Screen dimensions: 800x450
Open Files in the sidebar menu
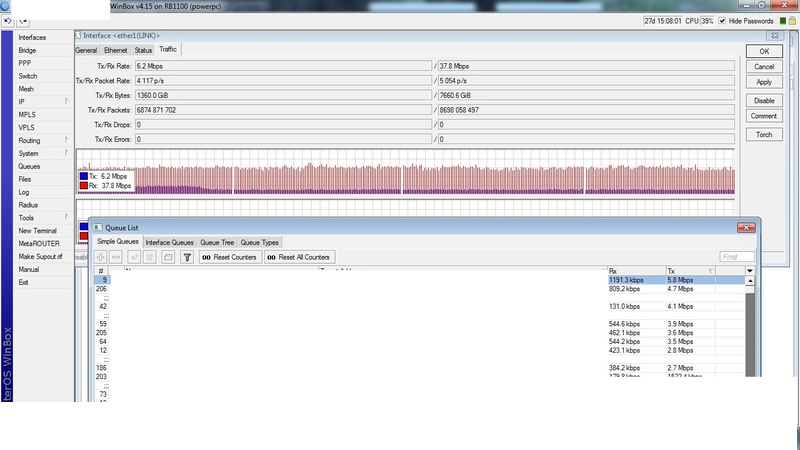click(24, 179)
